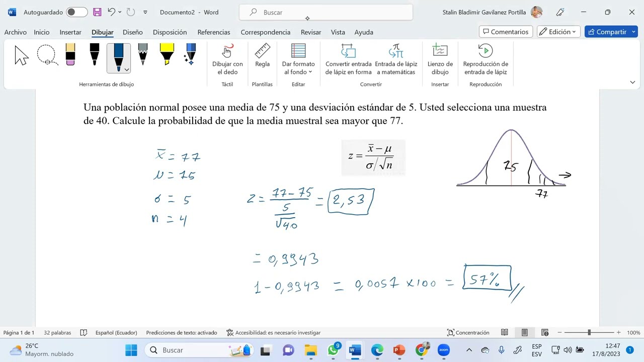
Task: Select the arrow object selection tool
Action: click(x=22, y=55)
